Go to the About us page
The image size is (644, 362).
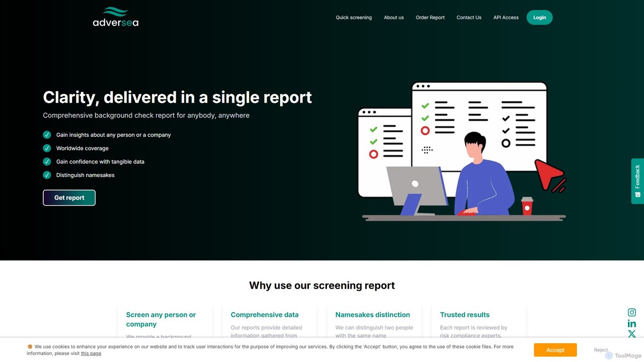394,18
